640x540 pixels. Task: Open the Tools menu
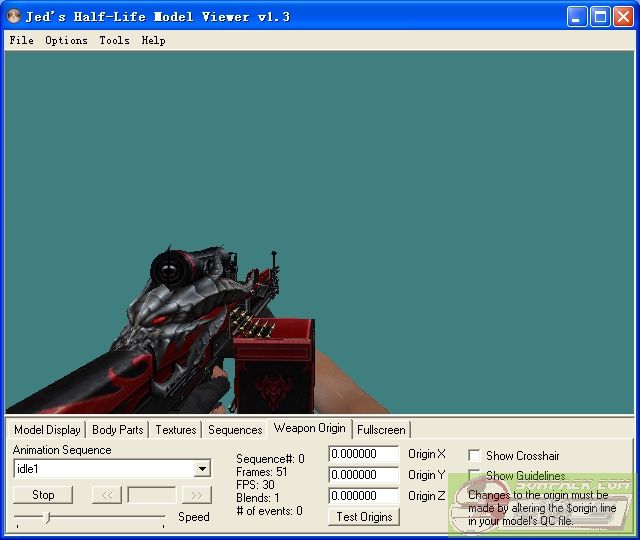tap(114, 41)
